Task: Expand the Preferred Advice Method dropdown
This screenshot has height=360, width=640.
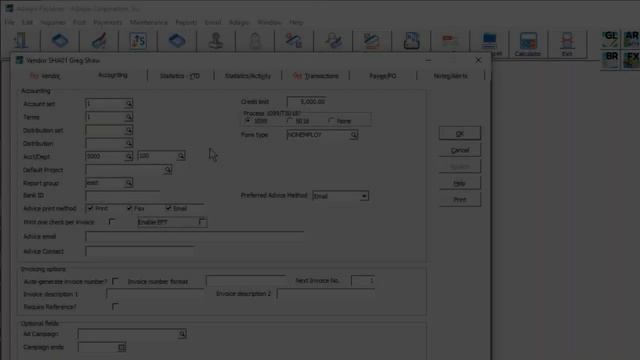Action: pos(364,196)
